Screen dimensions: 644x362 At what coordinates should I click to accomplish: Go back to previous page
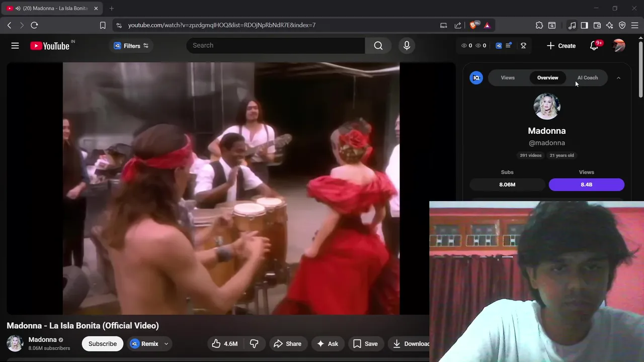point(9,25)
